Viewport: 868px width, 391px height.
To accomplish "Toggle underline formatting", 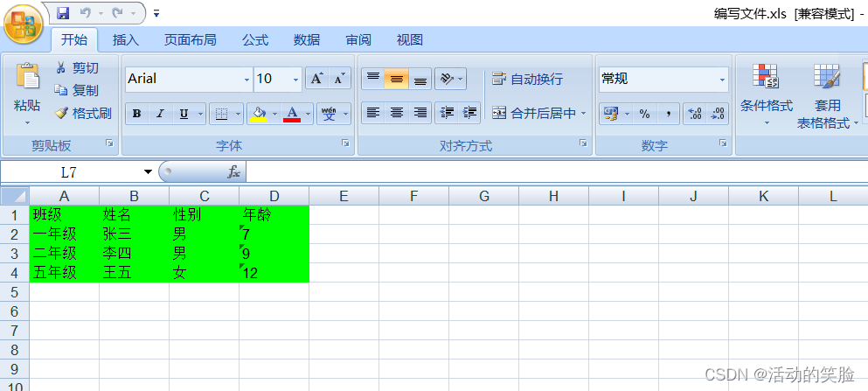I will coord(184,114).
